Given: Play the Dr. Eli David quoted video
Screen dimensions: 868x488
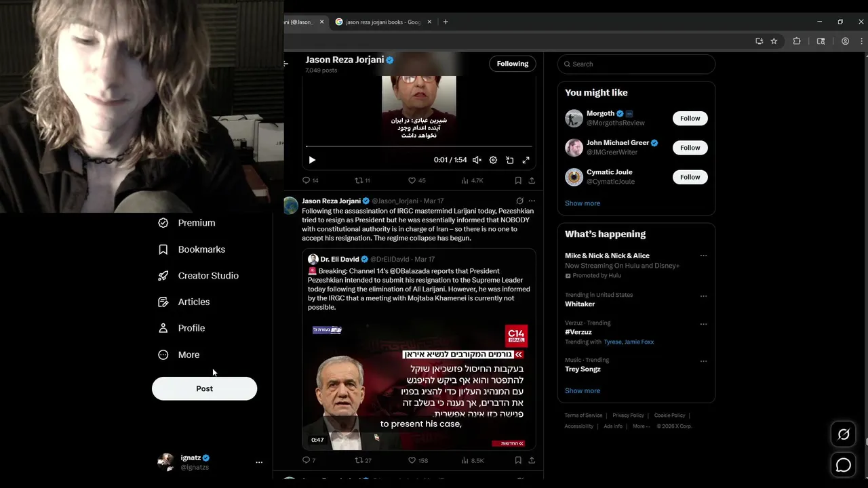Looking at the screenshot, I should (x=419, y=385).
